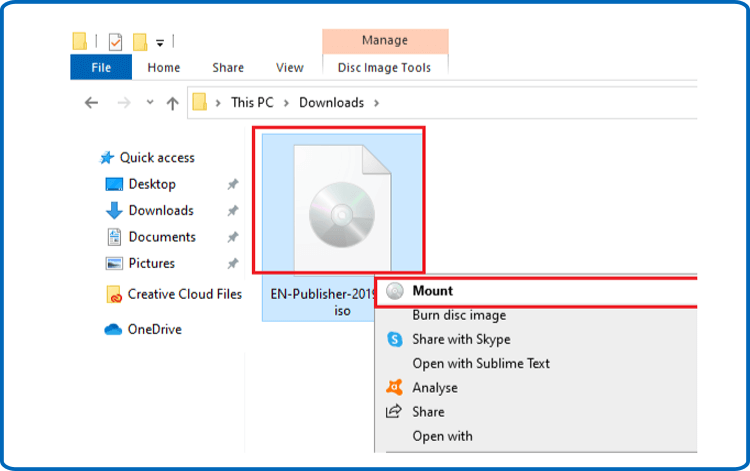This screenshot has height=471, width=750.
Task: Select the ISO disc image thumbnail
Action: (342, 209)
